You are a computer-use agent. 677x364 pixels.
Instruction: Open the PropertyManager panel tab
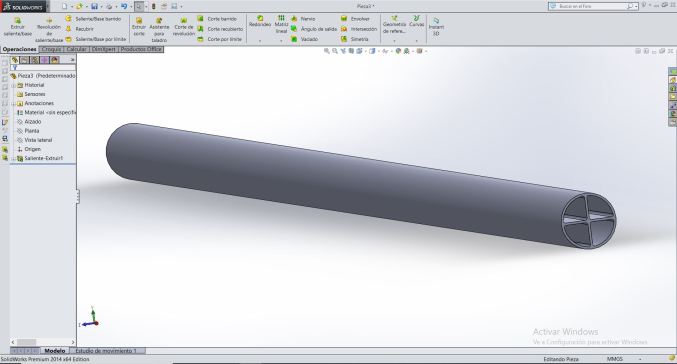pos(25,60)
